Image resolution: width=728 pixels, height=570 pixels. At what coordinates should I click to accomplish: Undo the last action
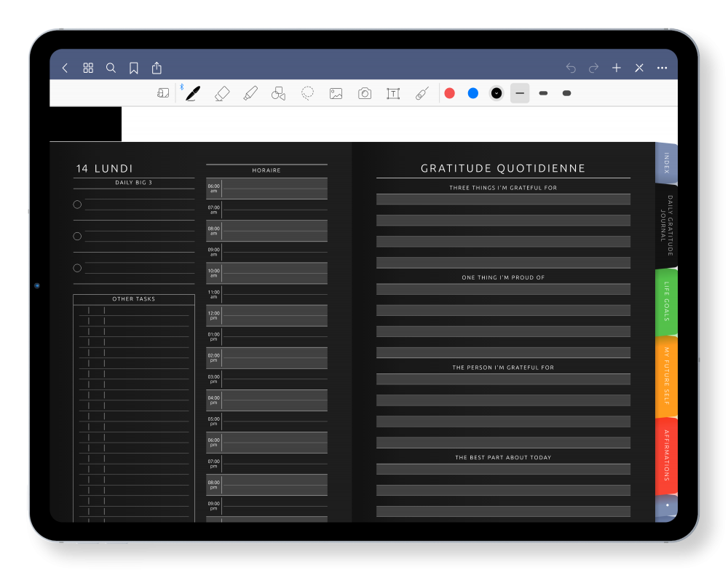[571, 68]
